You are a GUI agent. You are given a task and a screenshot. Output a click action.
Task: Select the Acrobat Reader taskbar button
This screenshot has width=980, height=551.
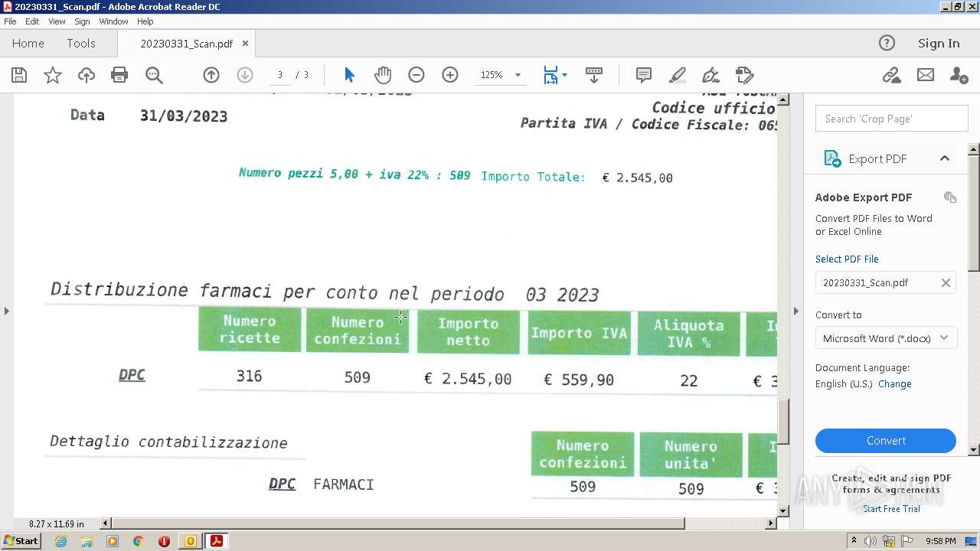click(216, 541)
